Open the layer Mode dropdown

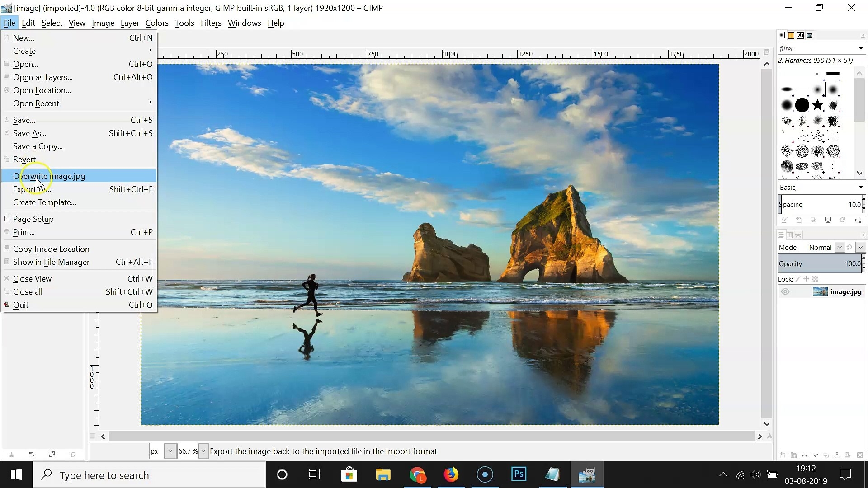839,247
